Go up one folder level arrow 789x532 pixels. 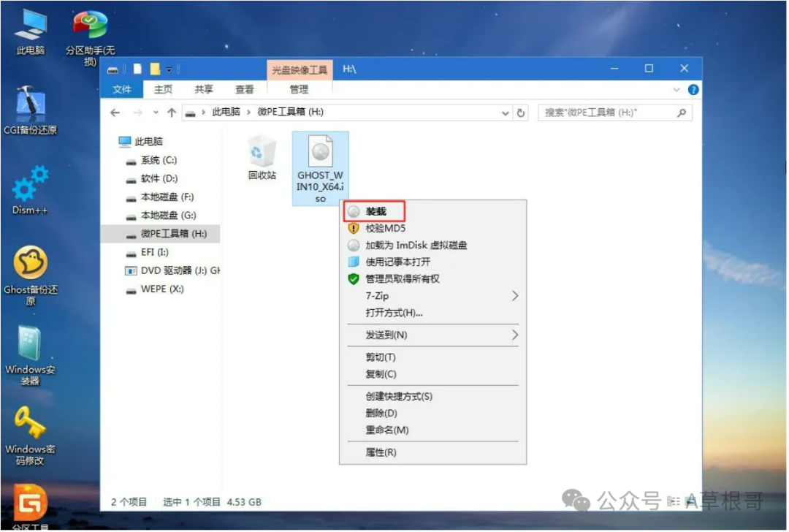(x=172, y=113)
